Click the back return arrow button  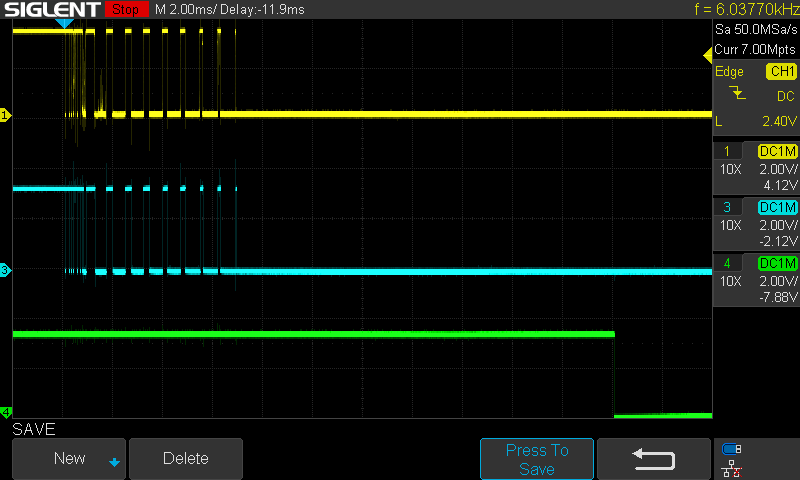pyautogui.click(x=654, y=459)
